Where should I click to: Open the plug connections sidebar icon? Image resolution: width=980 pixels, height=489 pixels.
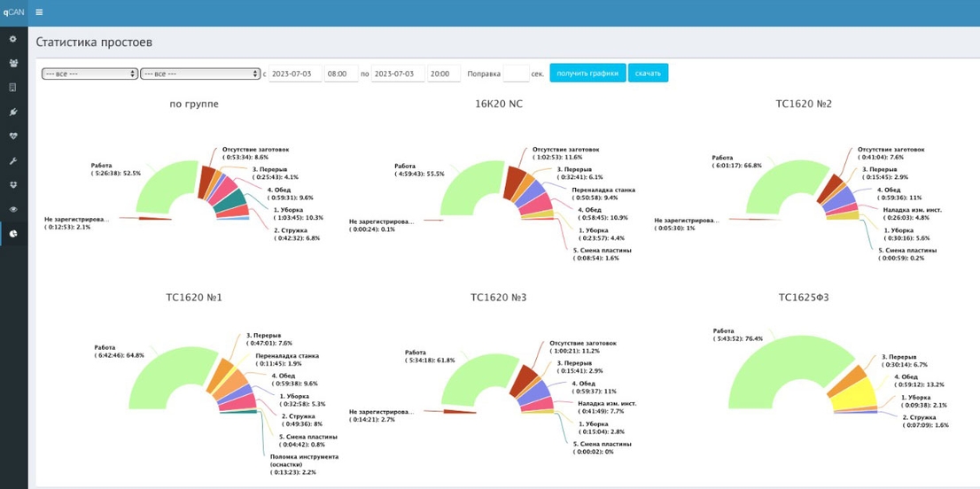[x=14, y=112]
